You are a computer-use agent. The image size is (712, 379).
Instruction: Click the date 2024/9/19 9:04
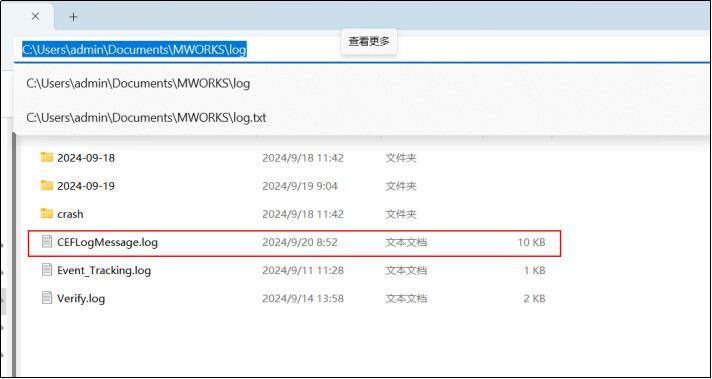(300, 186)
